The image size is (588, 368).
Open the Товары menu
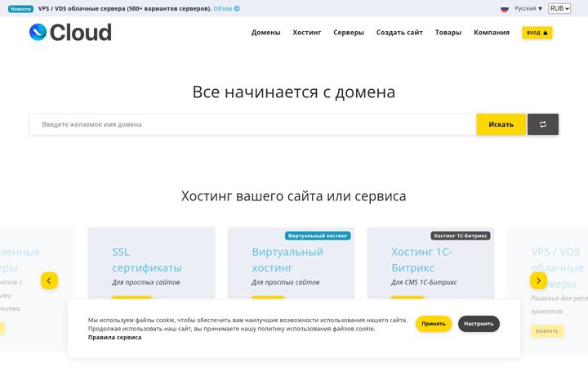pyautogui.click(x=448, y=32)
